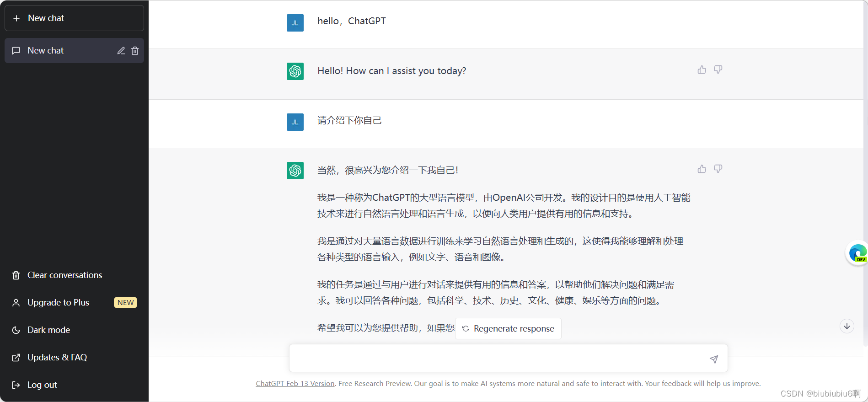This screenshot has height=402, width=868.
Task: Open Upgrade to Plus
Action: (74, 302)
